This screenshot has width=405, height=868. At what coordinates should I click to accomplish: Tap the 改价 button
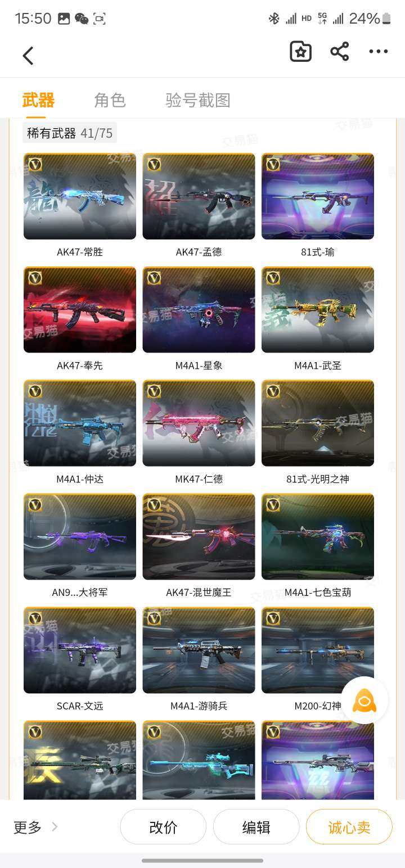(163, 826)
